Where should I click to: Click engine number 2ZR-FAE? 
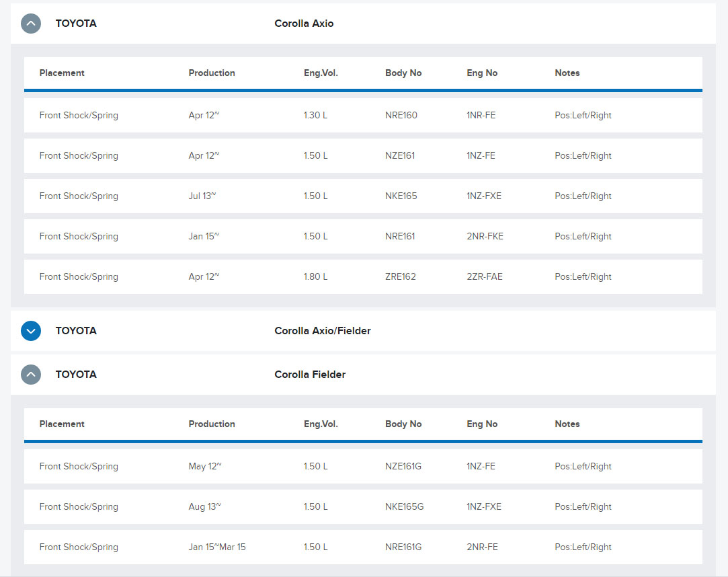(485, 277)
